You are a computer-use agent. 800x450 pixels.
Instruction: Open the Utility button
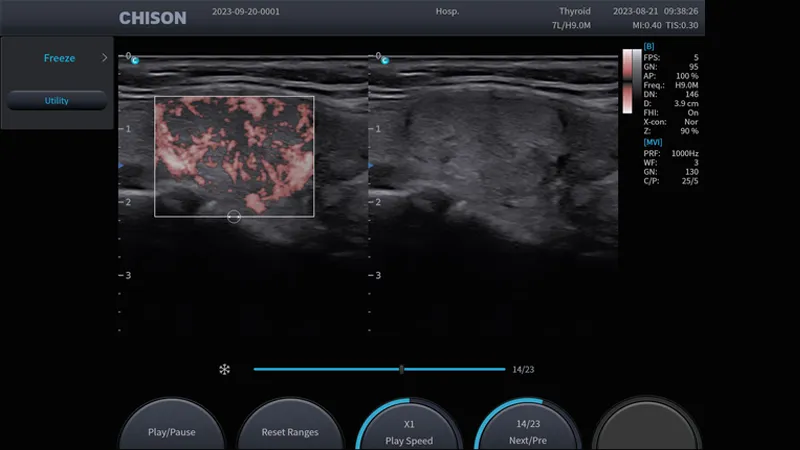(57, 101)
